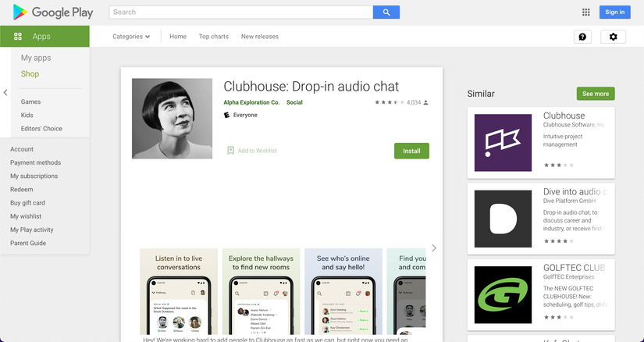Open the Top charts tab
Screen dimensions: 644x342
pos(214,37)
